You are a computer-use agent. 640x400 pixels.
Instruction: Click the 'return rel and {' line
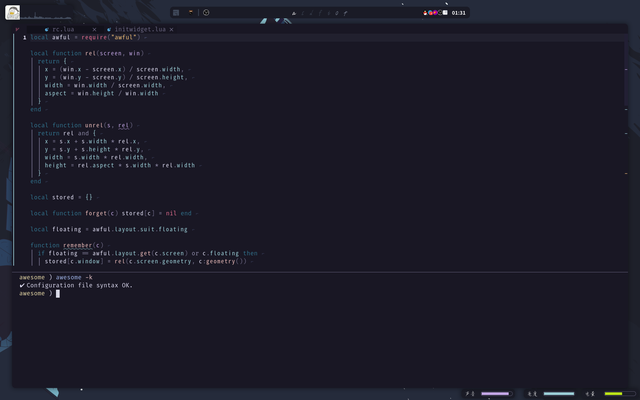(x=67, y=133)
